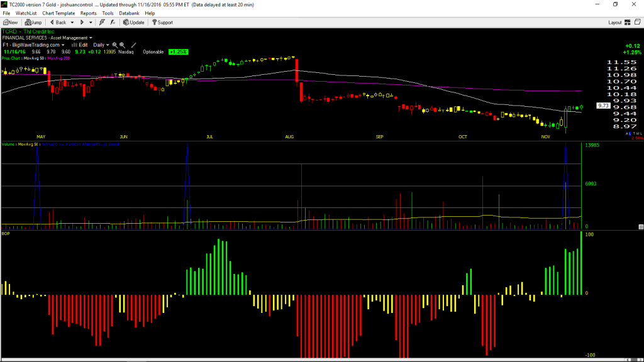Click the Price Chart legend label

11,58
